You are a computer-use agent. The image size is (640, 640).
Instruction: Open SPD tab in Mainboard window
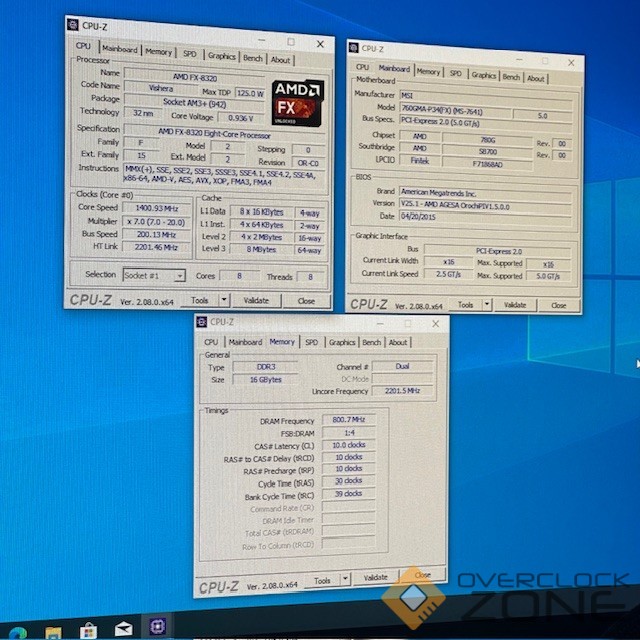456,73
